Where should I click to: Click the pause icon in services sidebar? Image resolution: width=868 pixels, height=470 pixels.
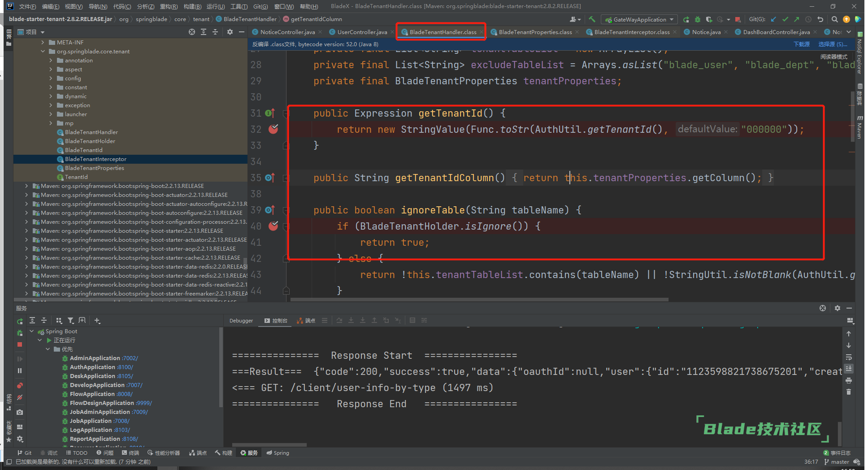(x=20, y=370)
